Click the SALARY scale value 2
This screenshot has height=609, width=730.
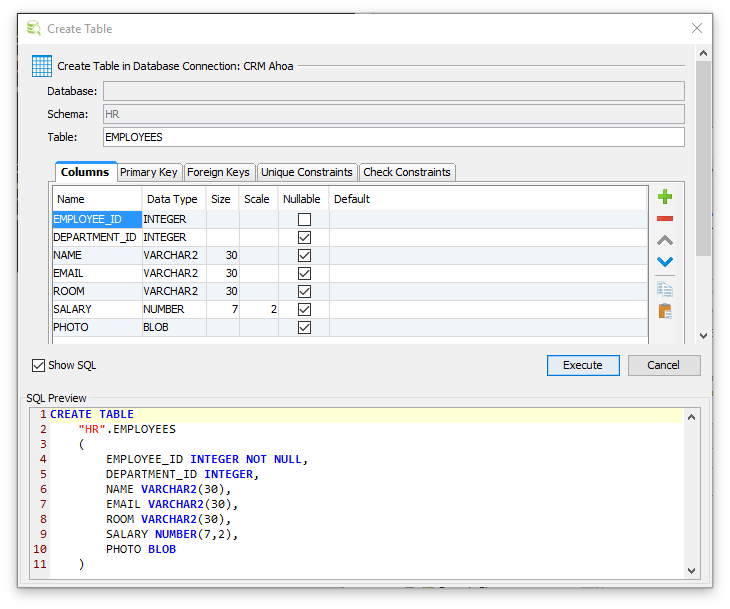pyautogui.click(x=259, y=309)
